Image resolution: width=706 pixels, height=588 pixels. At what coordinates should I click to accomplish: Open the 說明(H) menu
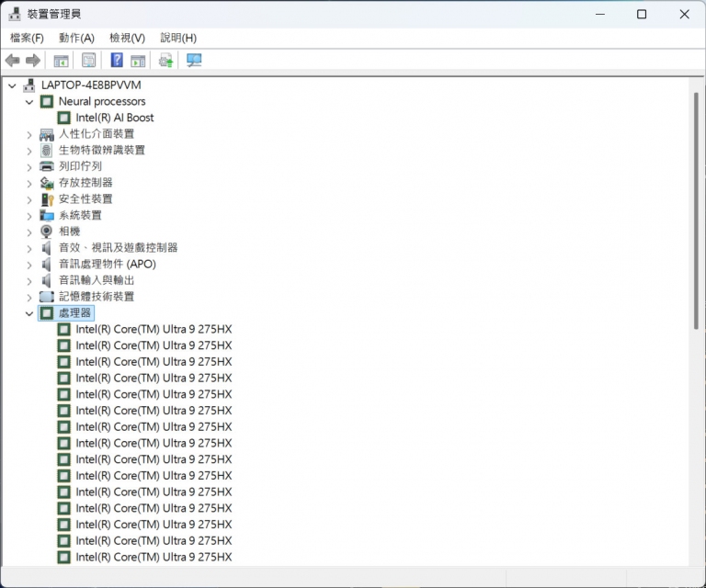click(x=178, y=38)
